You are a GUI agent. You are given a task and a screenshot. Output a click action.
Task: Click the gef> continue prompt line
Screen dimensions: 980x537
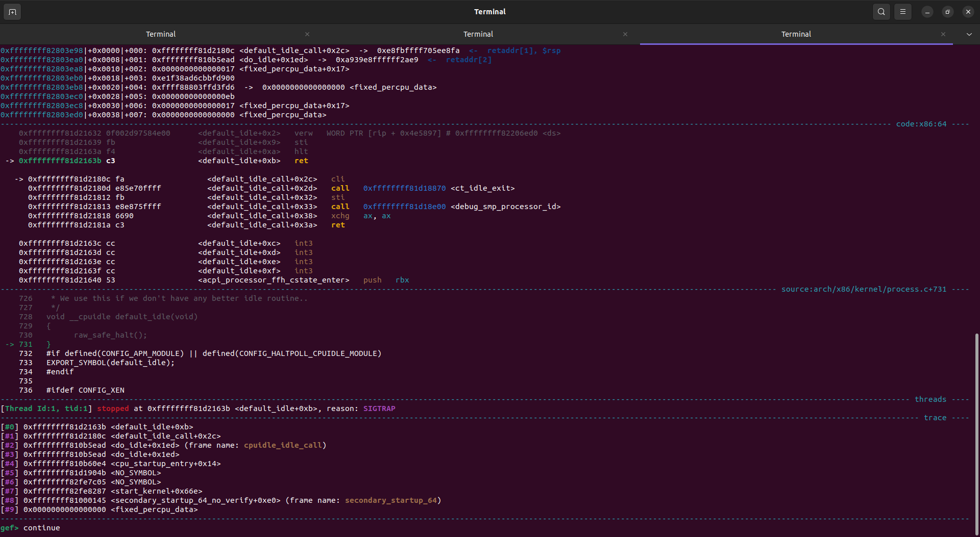pos(31,528)
